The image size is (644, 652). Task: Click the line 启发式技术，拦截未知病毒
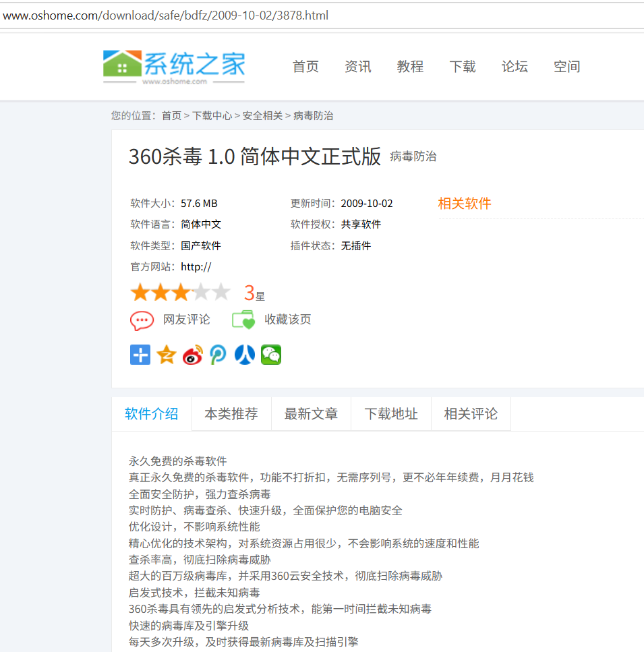coord(194,593)
